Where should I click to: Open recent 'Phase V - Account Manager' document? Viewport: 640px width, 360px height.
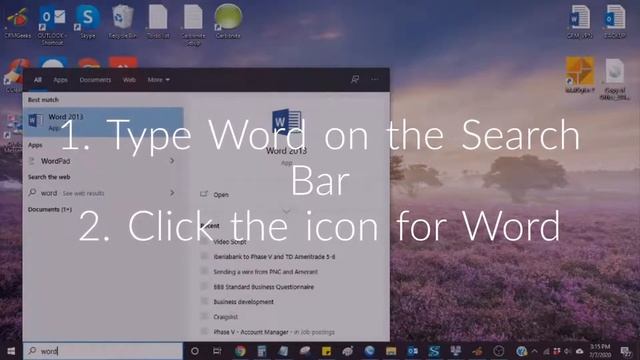pyautogui.click(x=273, y=332)
